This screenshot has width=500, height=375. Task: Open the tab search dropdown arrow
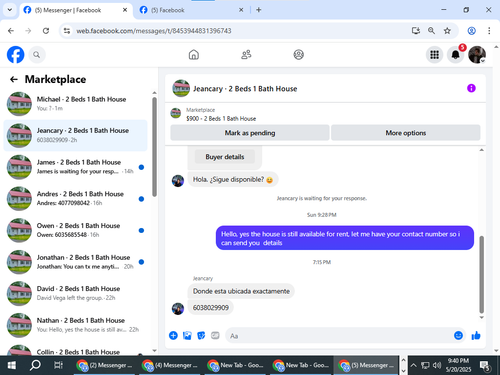click(10, 10)
